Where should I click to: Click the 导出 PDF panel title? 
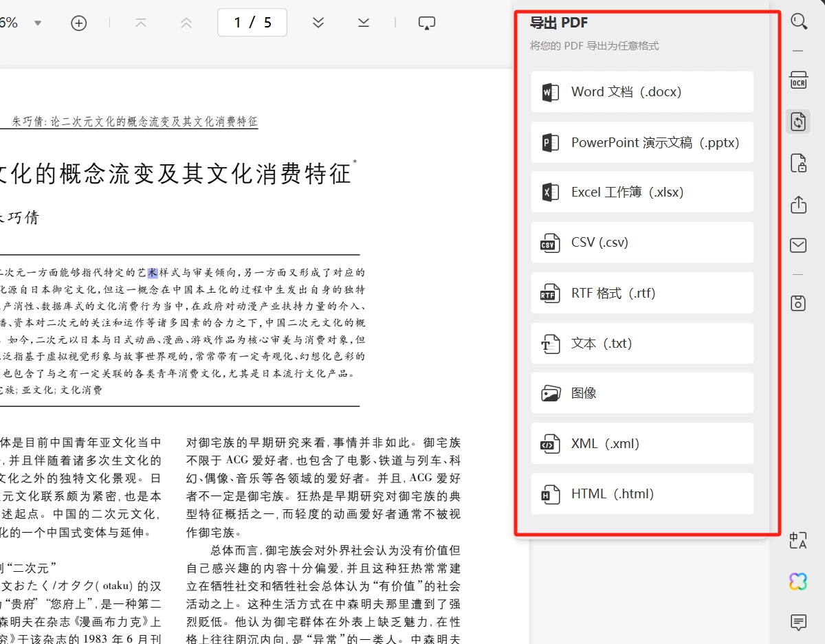558,22
